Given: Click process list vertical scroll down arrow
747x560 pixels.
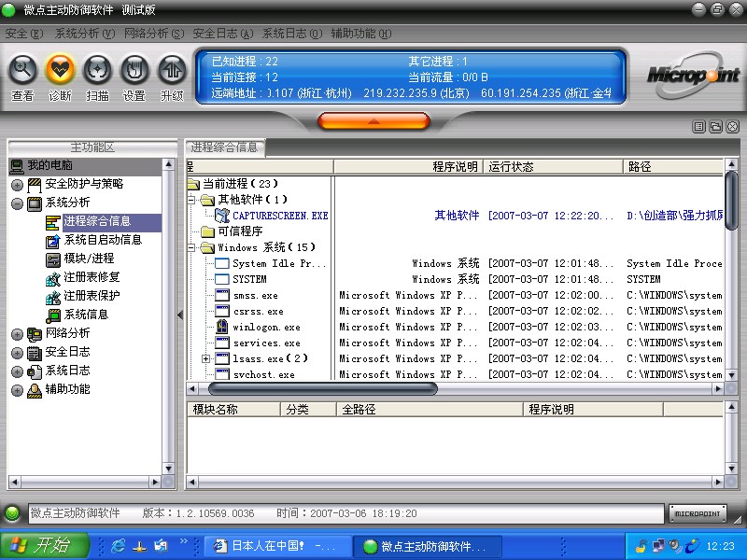Looking at the screenshot, I should (732, 375).
